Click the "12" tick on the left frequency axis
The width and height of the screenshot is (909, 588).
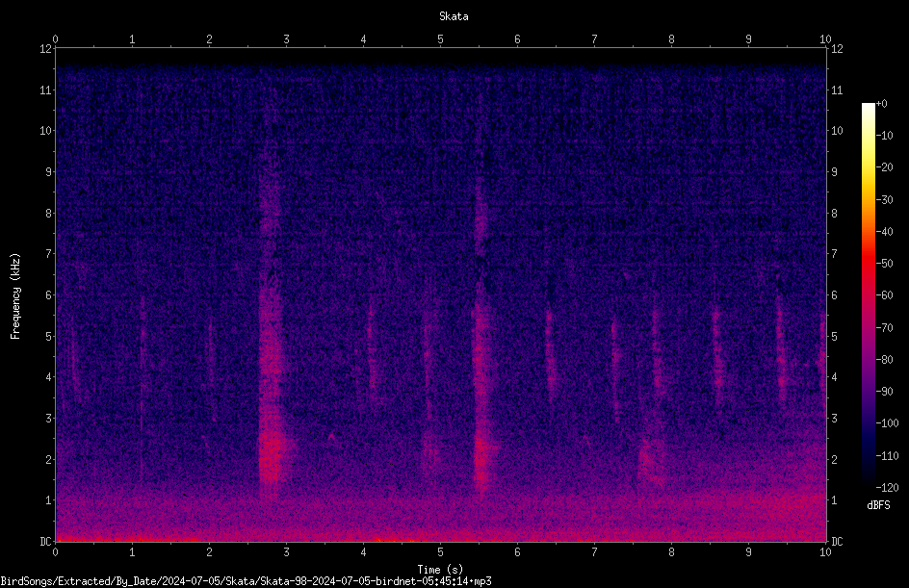[x=46, y=49]
